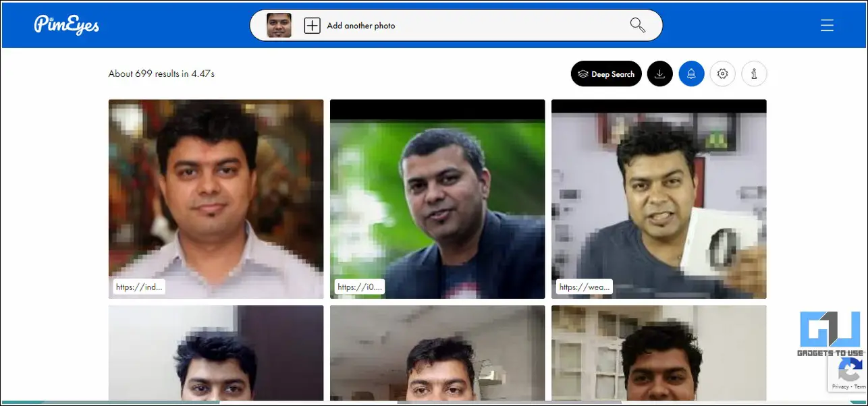This screenshot has width=868, height=406.
Task: Open the settings gear icon
Action: pos(723,74)
